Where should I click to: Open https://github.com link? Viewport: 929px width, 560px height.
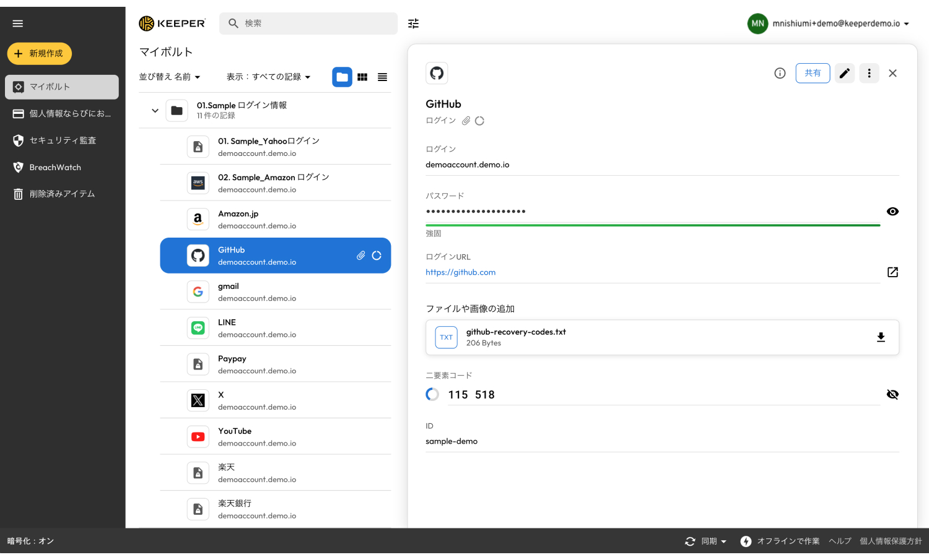[461, 272]
